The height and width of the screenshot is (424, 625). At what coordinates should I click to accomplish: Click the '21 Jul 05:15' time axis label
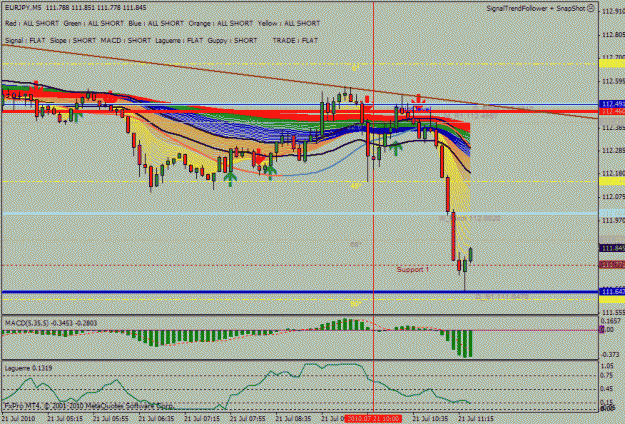tap(65, 419)
